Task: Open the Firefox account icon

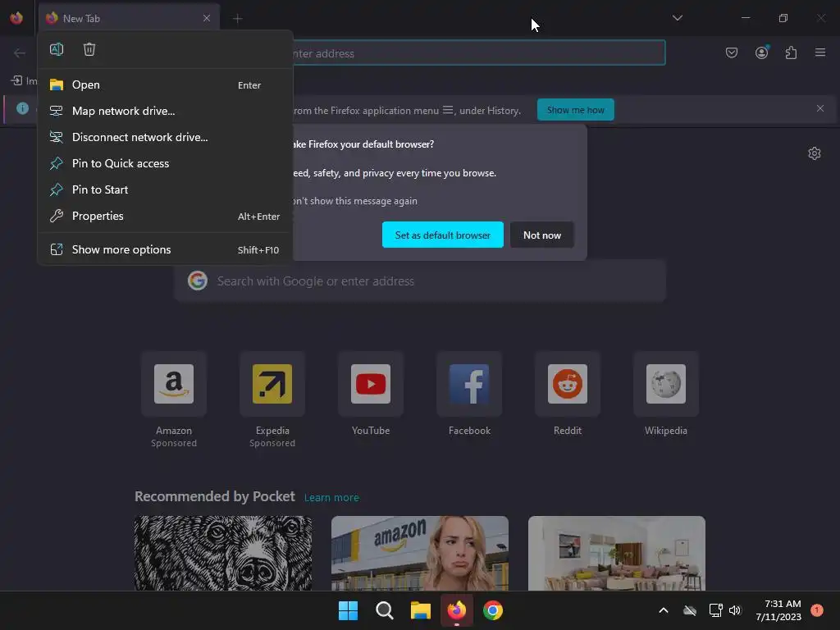Action: (762, 52)
